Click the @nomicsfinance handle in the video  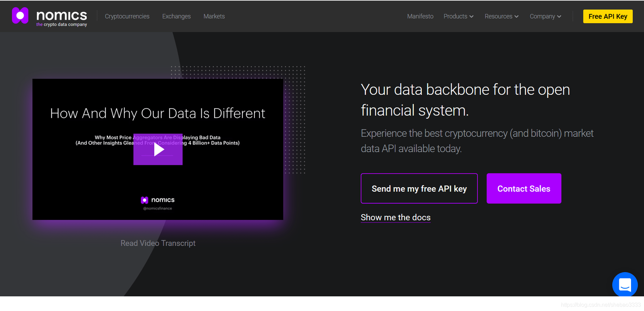157,209
